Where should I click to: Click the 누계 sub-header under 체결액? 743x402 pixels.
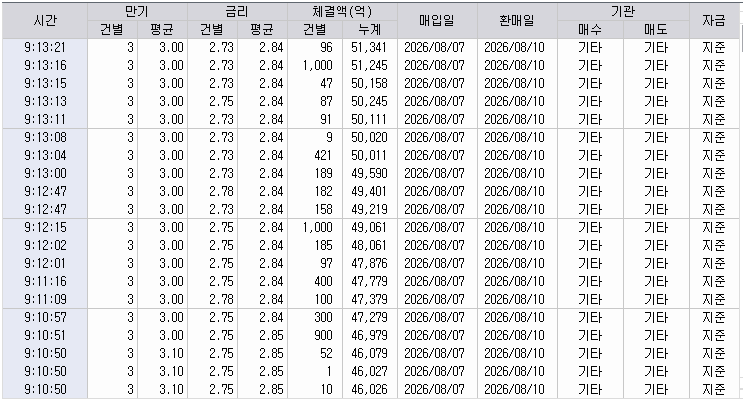point(370,29)
